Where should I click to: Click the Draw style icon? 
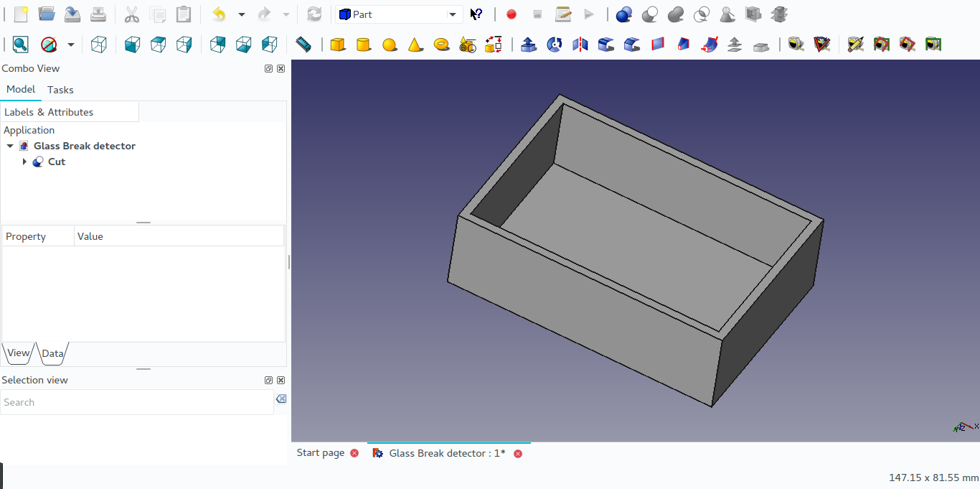49,45
